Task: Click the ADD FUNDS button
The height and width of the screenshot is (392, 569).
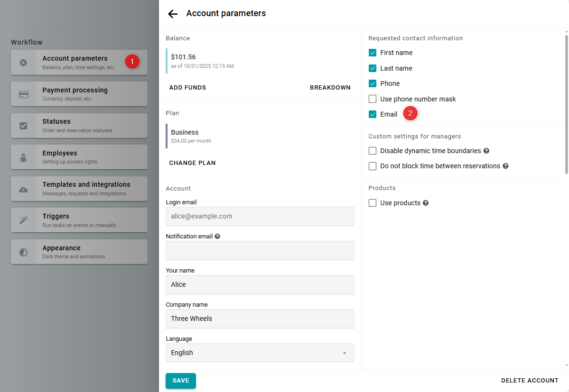Action: (187, 88)
